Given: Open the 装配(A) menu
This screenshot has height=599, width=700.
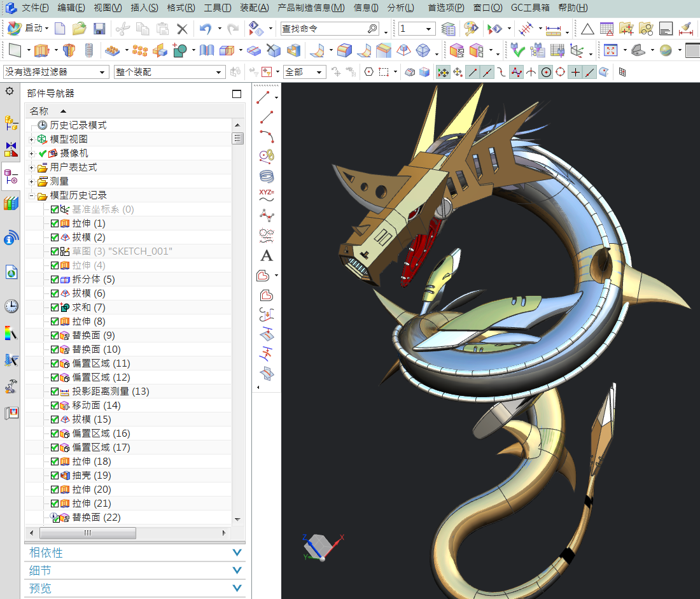Looking at the screenshot, I should [x=255, y=8].
